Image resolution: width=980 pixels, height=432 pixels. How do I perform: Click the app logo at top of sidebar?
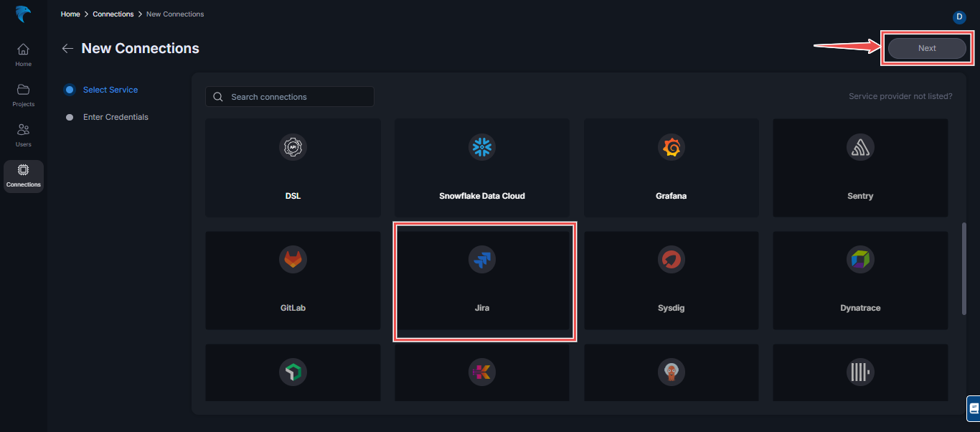coord(22,14)
